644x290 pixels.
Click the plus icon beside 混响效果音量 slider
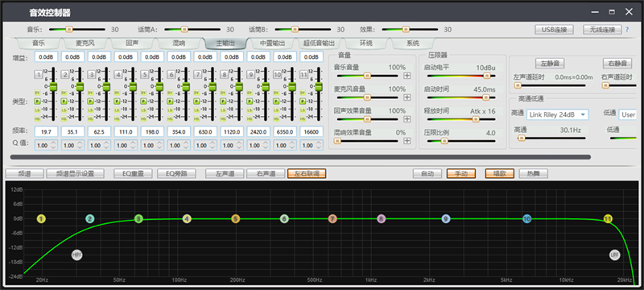407,141
